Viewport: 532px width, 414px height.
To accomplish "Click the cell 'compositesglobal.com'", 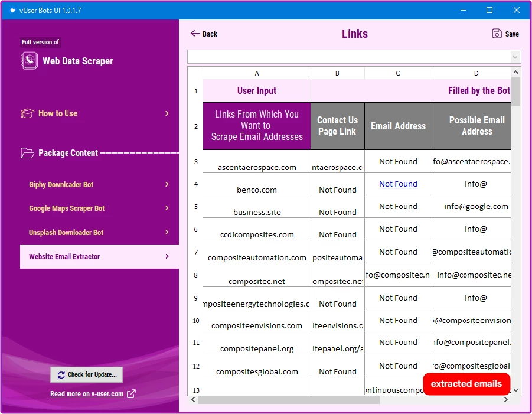I will (x=257, y=366).
